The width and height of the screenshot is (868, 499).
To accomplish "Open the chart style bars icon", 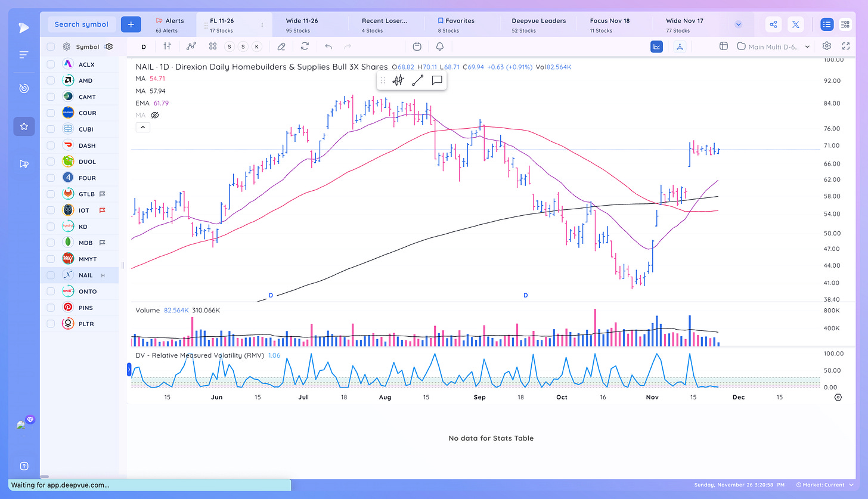I will coord(168,46).
